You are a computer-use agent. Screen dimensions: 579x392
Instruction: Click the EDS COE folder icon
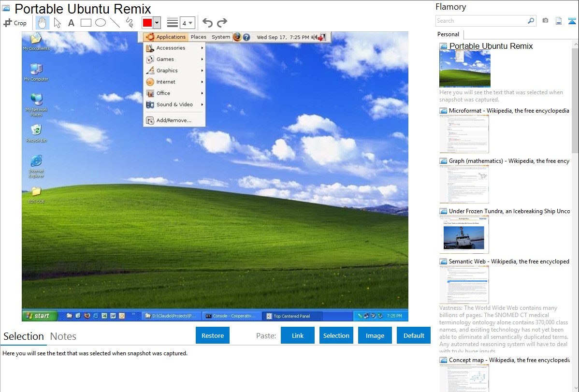tap(36, 195)
